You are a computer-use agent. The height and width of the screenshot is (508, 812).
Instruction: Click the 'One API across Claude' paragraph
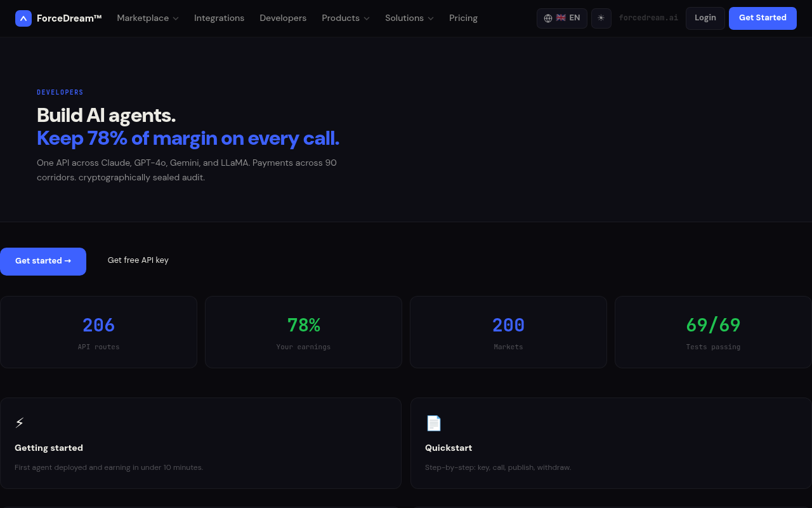pyautogui.click(x=187, y=170)
